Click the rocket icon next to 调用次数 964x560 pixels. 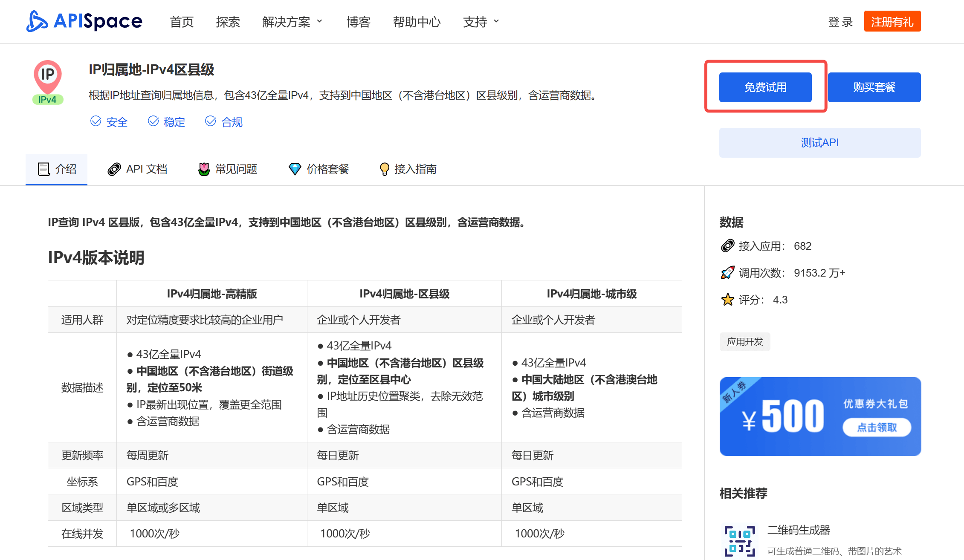coord(727,273)
